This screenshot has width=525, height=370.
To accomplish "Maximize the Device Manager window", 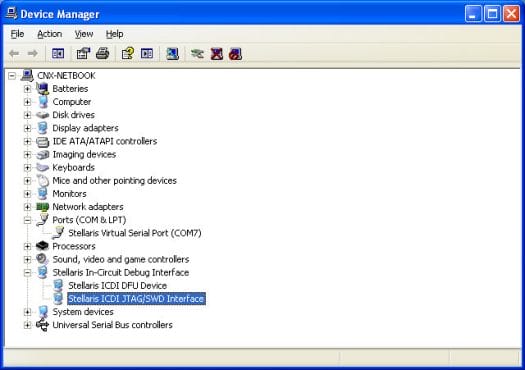I will pos(492,14).
